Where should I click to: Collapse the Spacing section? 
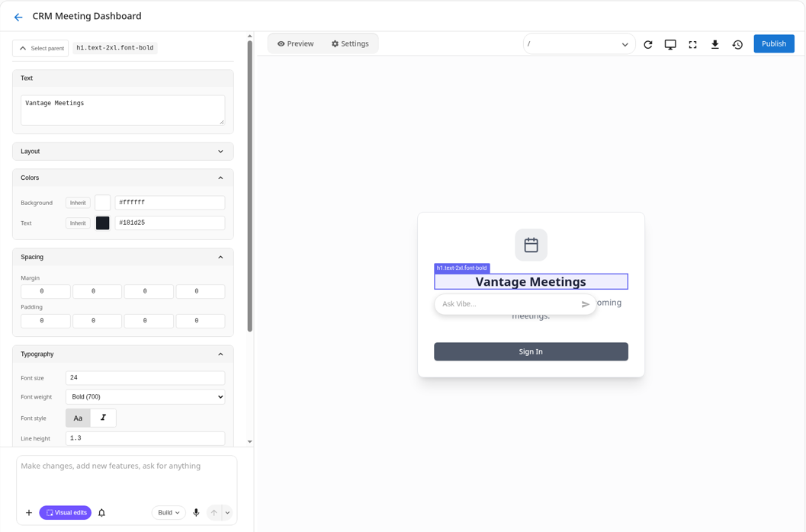tap(123, 257)
